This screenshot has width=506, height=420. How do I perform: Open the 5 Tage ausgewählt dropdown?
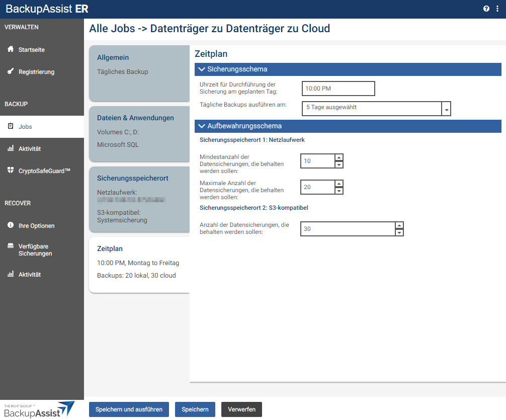coord(446,109)
